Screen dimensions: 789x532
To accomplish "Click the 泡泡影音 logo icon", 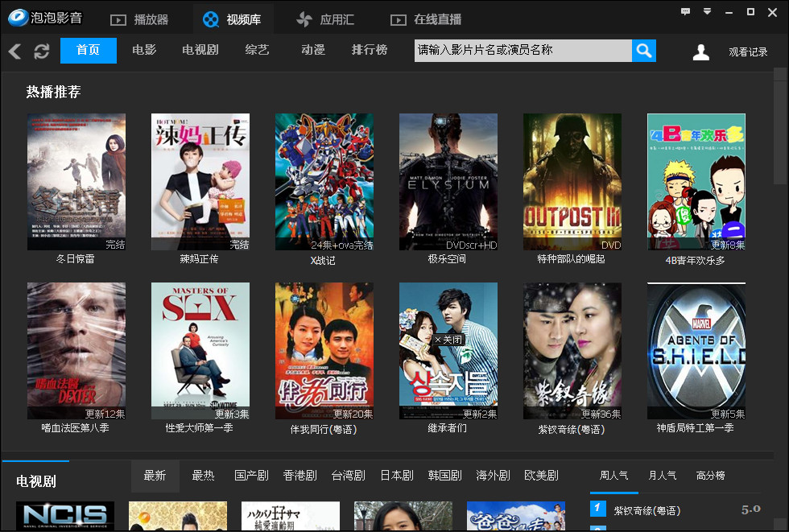I will (x=19, y=18).
